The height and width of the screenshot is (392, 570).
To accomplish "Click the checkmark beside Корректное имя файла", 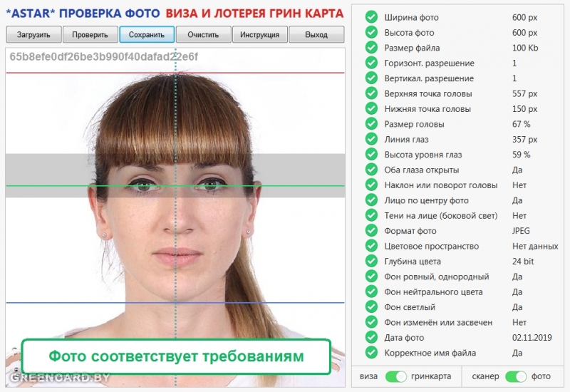I will pos(371,353).
